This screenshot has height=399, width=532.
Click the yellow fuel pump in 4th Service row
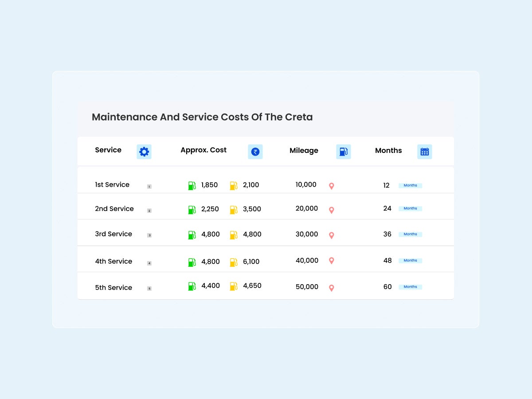tap(234, 262)
